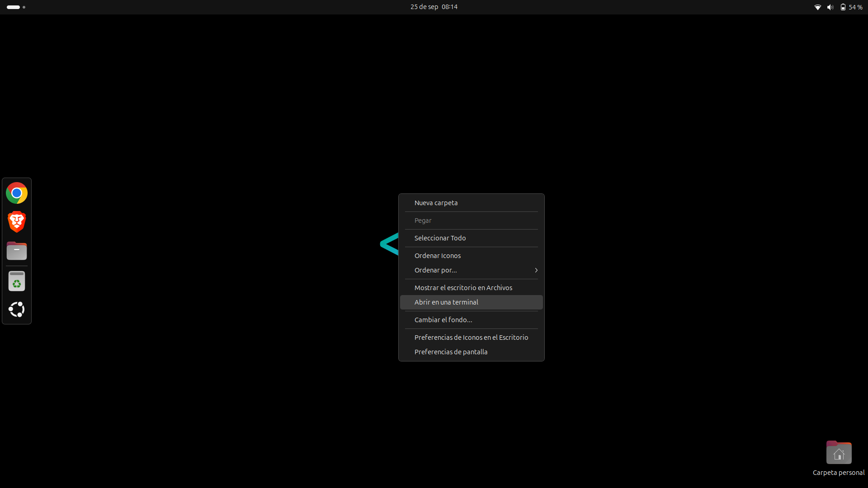Open the workspace activities indicator pill
Screen dimensions: 868x488
point(16,7)
